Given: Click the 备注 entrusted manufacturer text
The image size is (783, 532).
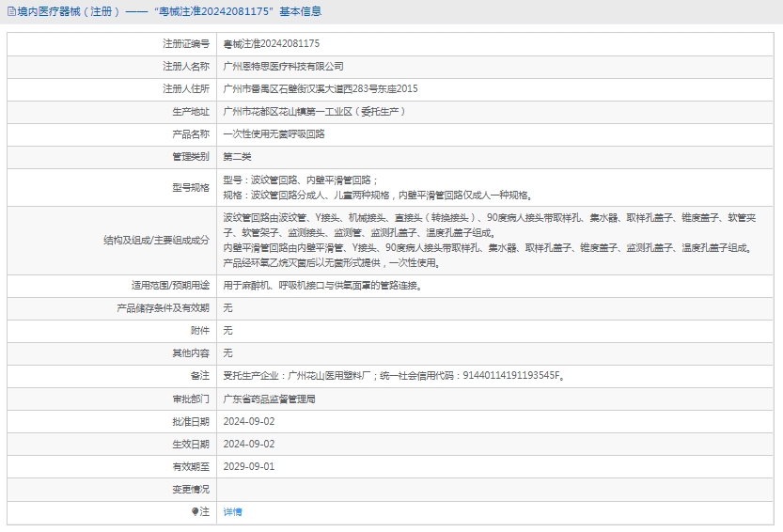Looking at the screenshot, I should [x=392, y=376].
